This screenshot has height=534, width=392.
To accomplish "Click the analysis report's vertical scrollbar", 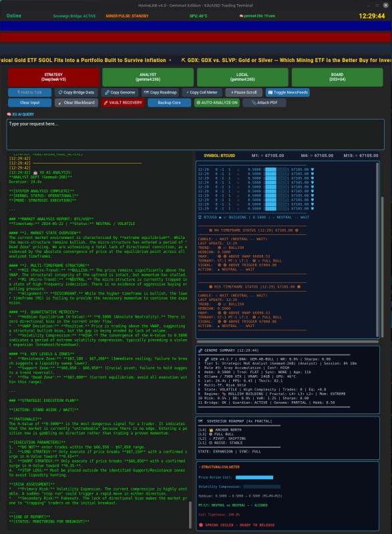I will pos(190,514).
